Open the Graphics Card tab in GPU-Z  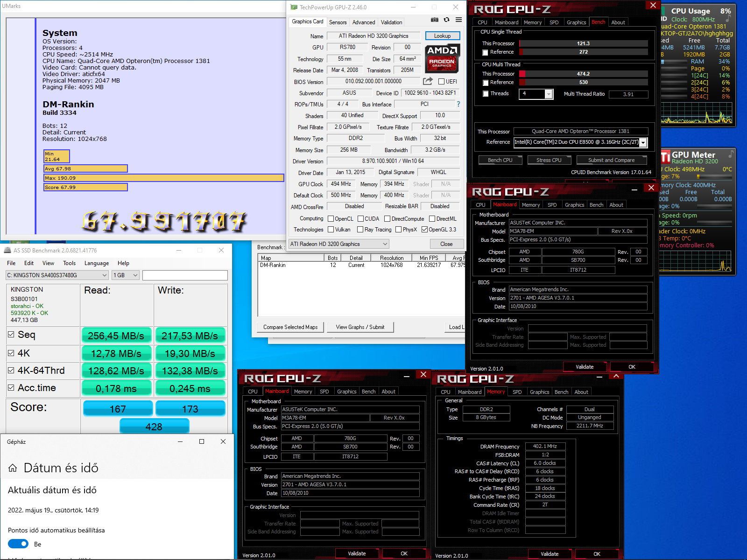(307, 21)
